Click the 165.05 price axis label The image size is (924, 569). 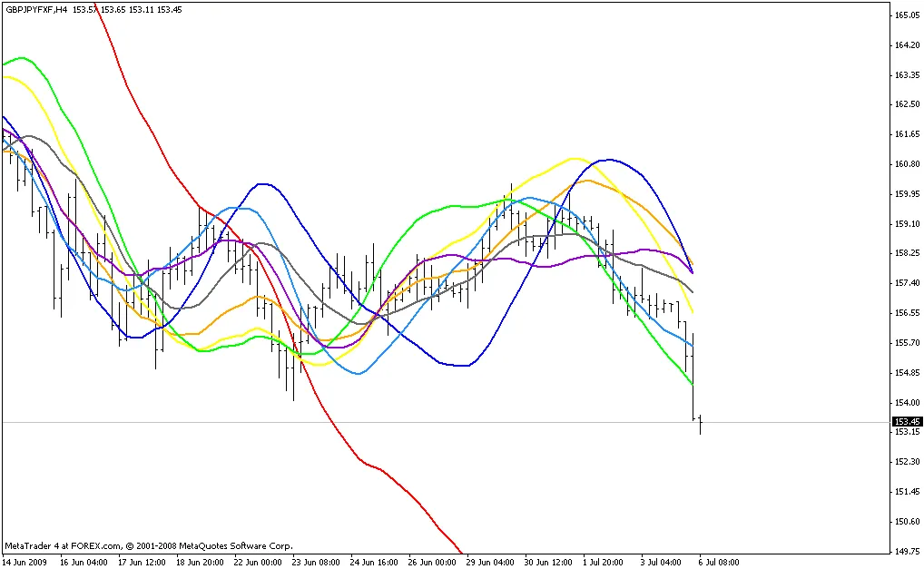(x=907, y=15)
